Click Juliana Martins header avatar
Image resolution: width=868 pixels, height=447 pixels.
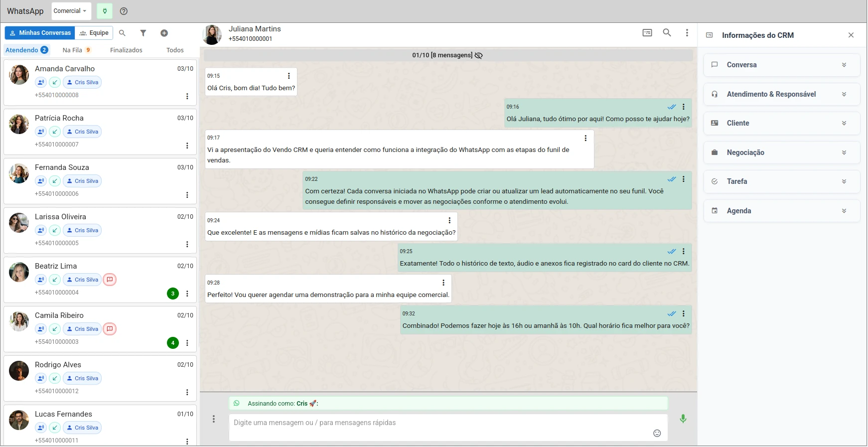pyautogui.click(x=212, y=35)
